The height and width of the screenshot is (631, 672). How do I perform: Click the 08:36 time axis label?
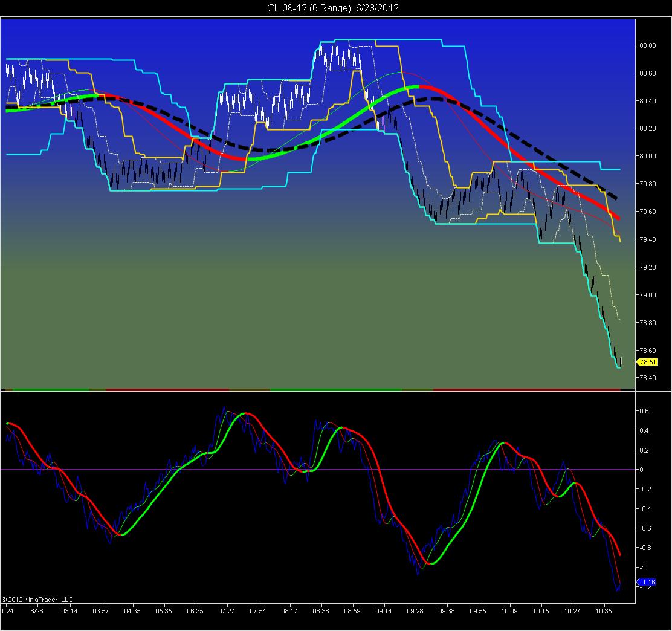[320, 611]
